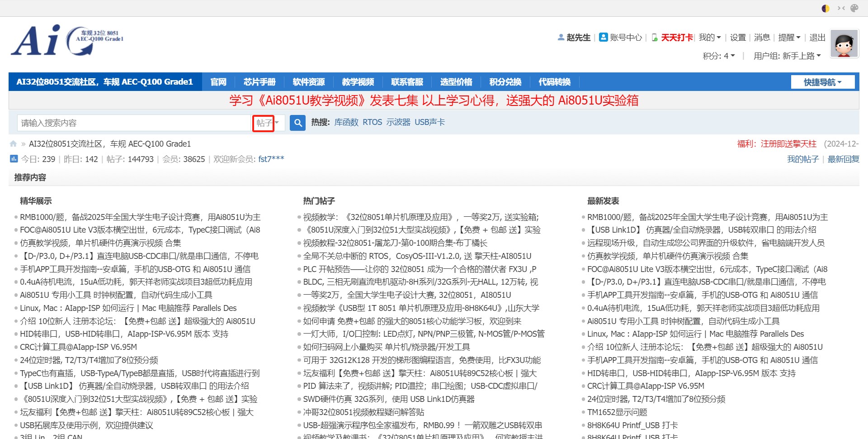Viewport: 868px width, 439px height.
Task: Open the 选型价格 nav menu item
Action: click(x=457, y=82)
